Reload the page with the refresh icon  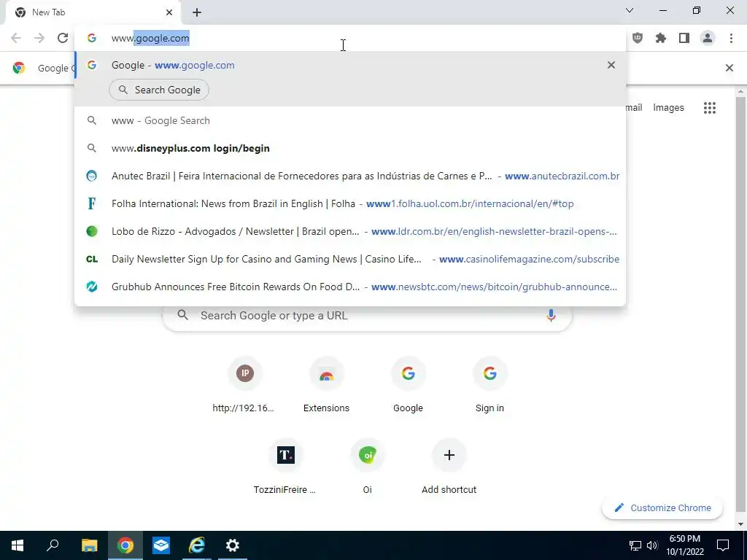[63, 38]
